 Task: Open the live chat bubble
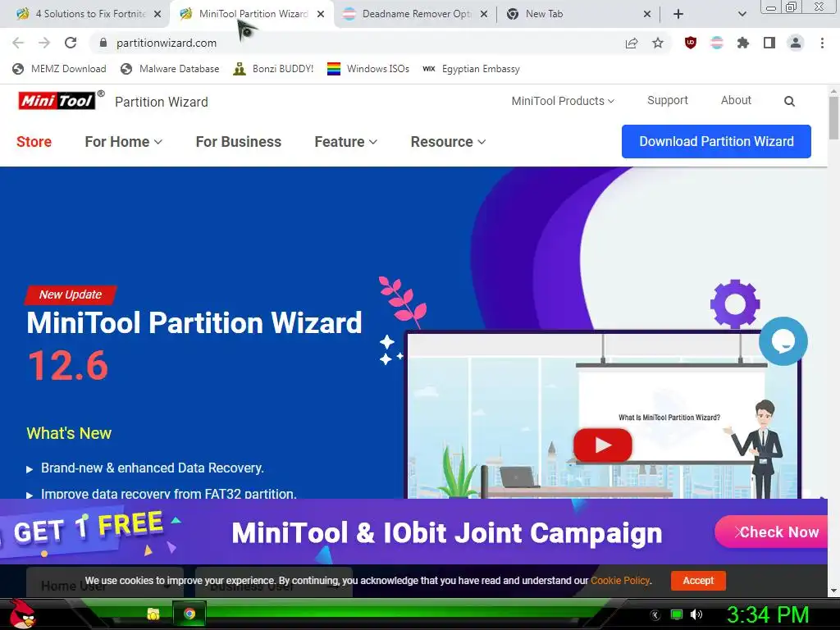pos(783,341)
